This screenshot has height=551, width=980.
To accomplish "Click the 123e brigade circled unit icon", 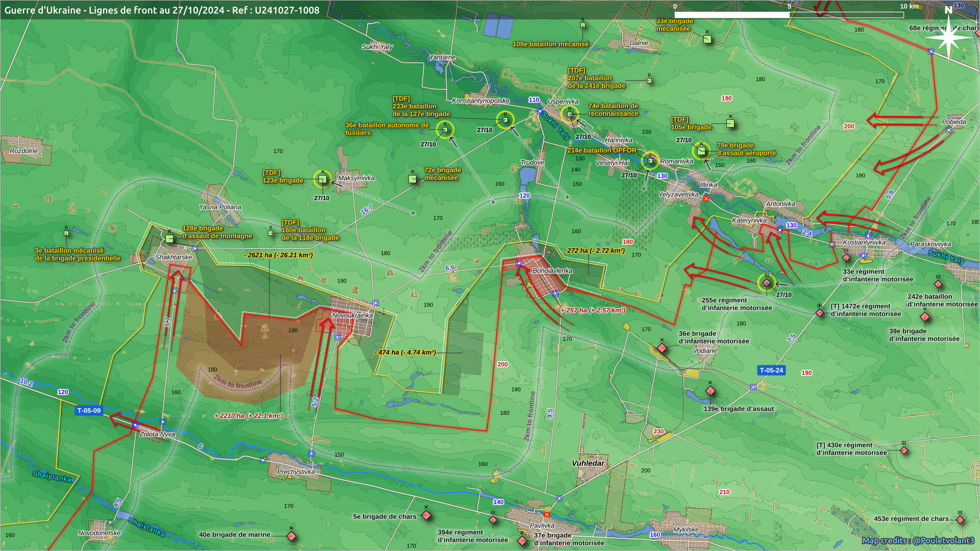I will pyautogui.click(x=322, y=179).
